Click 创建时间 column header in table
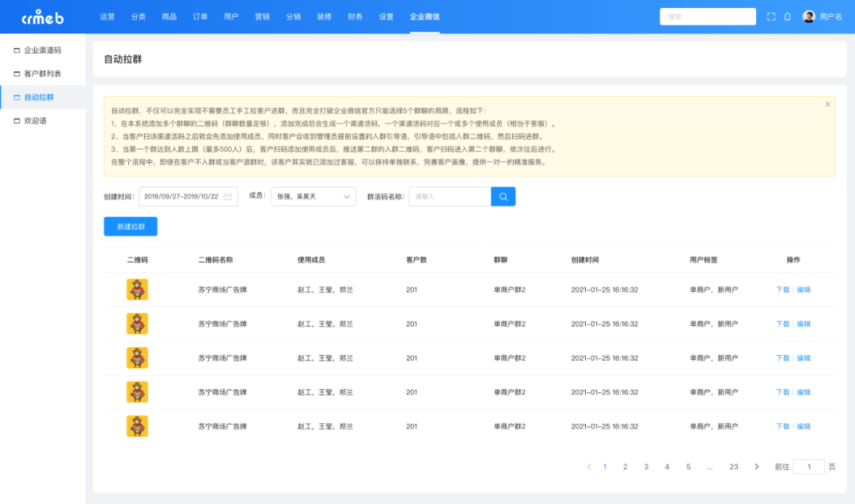855x504 pixels. 585,260
